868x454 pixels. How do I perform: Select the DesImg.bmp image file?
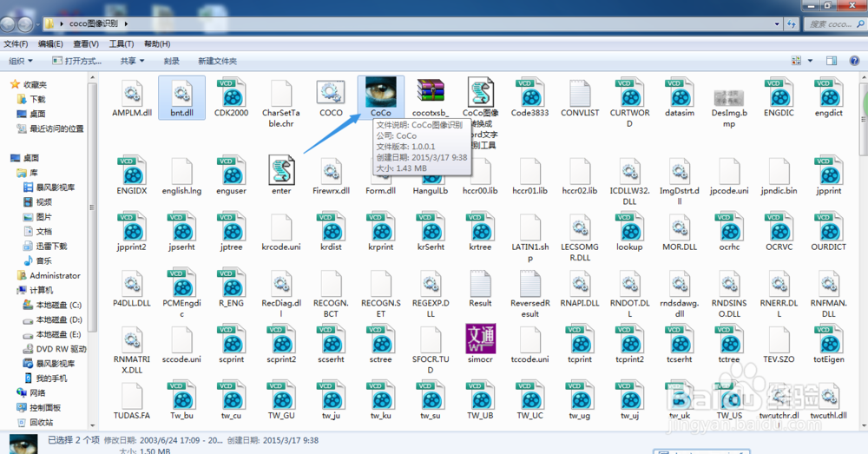(x=729, y=98)
